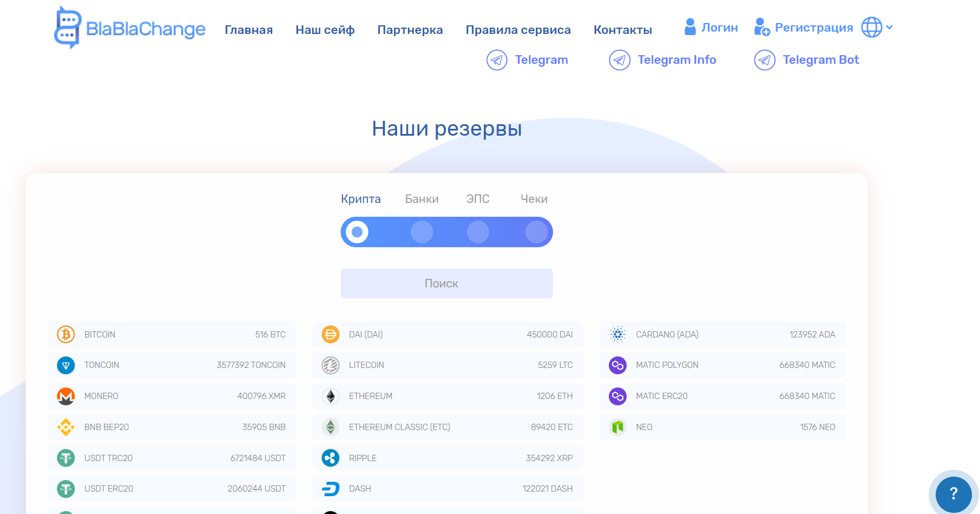This screenshot has height=514, width=980.
Task: Switch to the ЭПС tab label
Action: (x=478, y=199)
